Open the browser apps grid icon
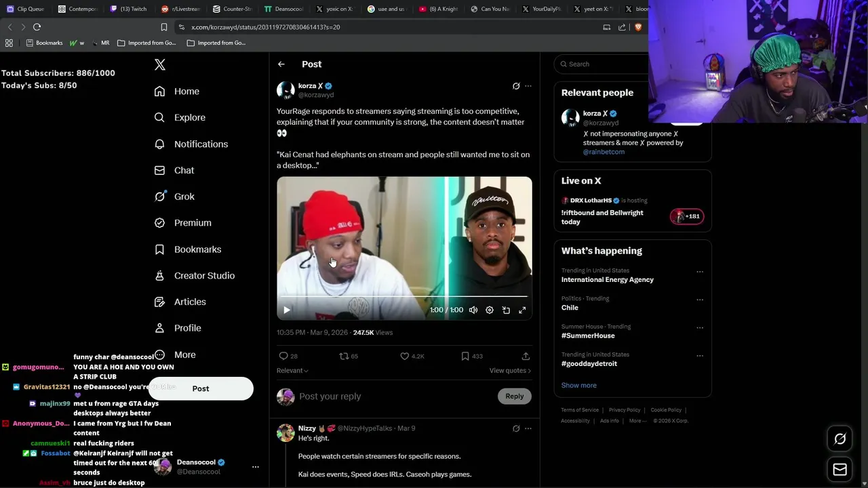 [x=9, y=43]
